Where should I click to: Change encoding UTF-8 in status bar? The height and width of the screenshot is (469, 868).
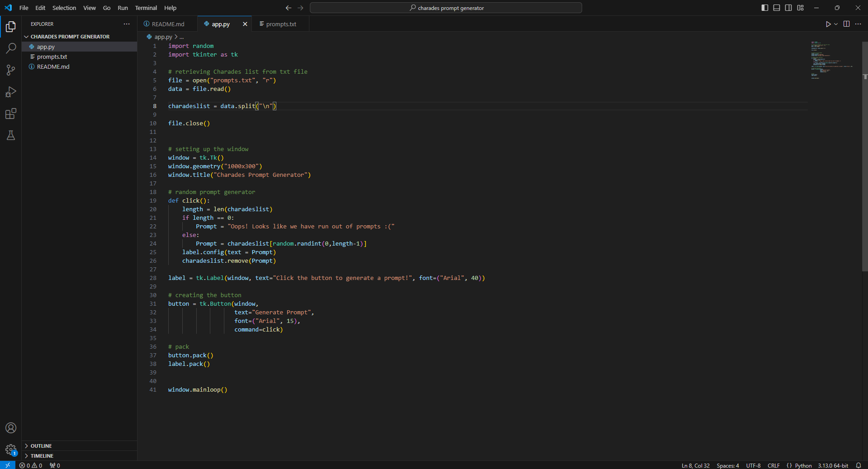pyautogui.click(x=753, y=465)
